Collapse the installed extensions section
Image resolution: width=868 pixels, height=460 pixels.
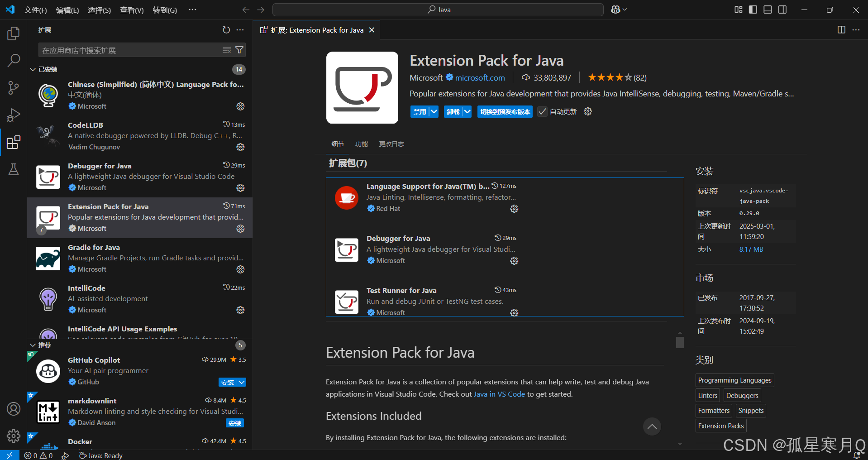tap(33, 69)
